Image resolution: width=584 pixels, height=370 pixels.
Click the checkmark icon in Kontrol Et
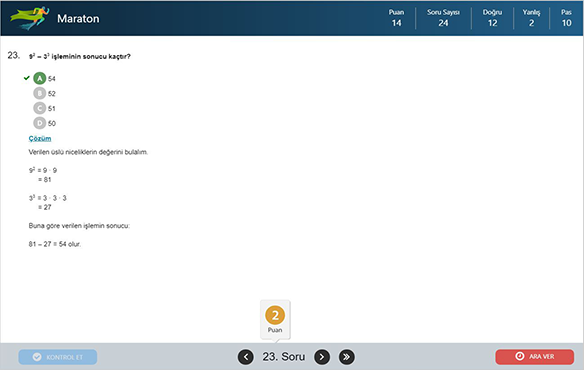click(x=37, y=357)
